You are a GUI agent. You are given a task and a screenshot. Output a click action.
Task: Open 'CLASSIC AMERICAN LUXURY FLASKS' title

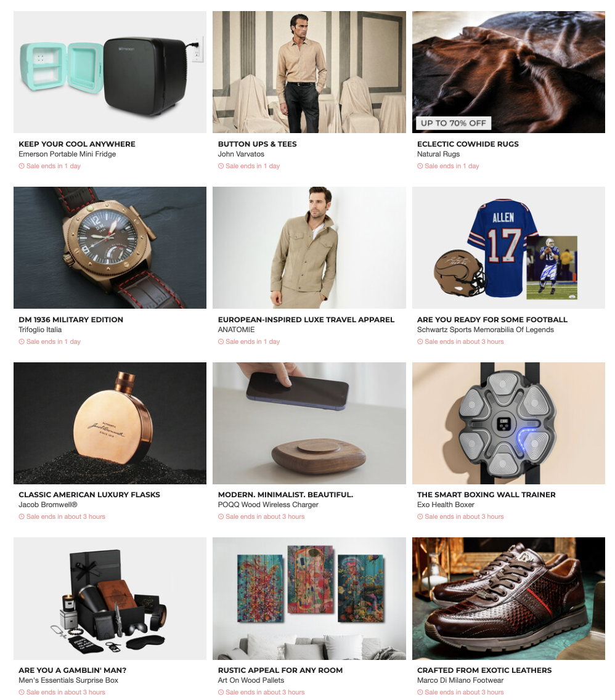89,495
